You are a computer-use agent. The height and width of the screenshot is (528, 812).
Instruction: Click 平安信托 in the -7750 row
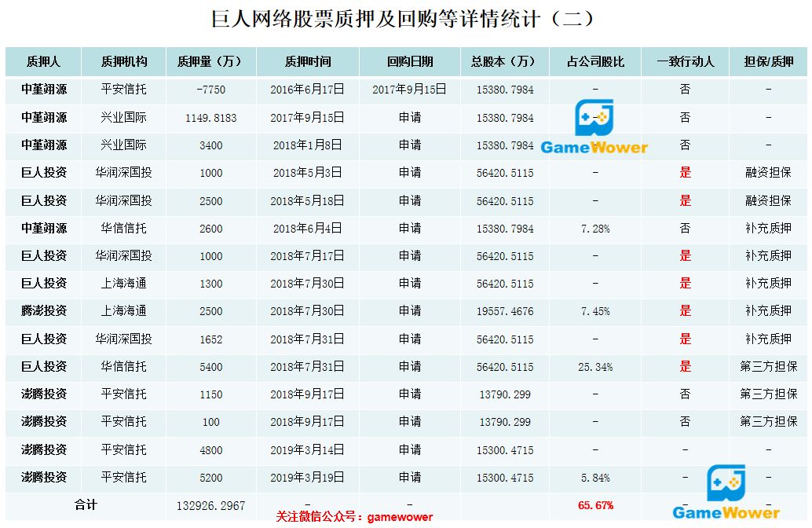(124, 90)
